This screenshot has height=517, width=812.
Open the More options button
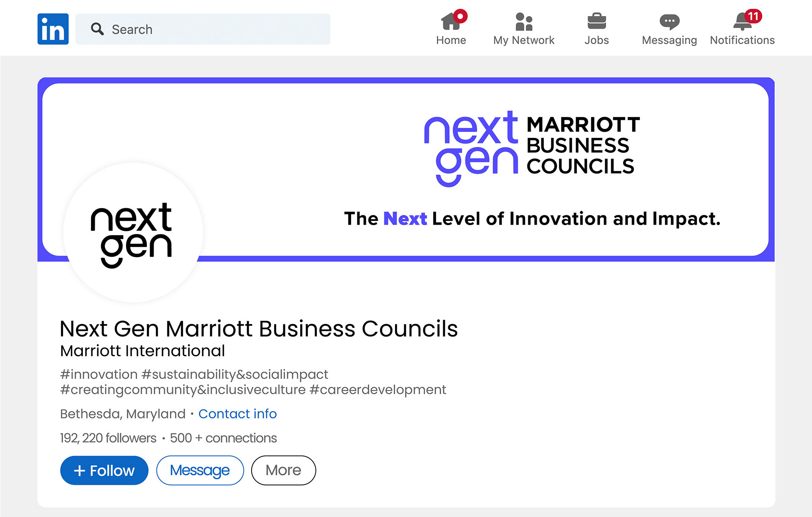(x=283, y=470)
